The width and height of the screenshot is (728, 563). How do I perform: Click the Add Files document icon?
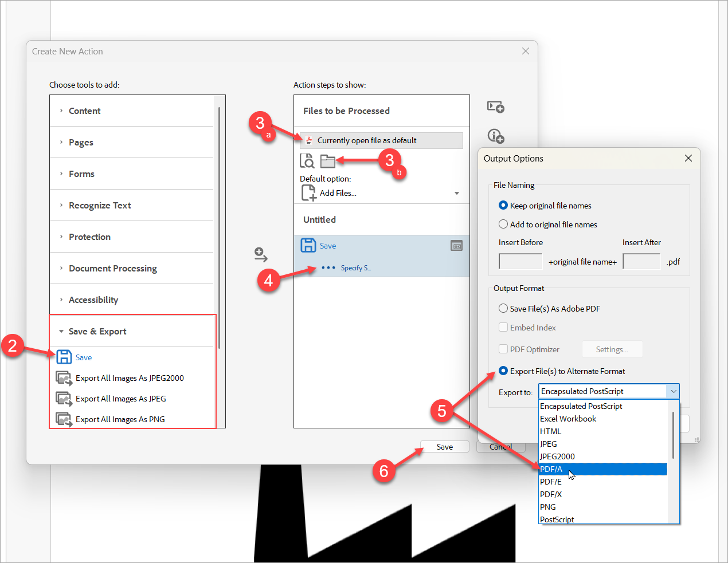click(309, 193)
